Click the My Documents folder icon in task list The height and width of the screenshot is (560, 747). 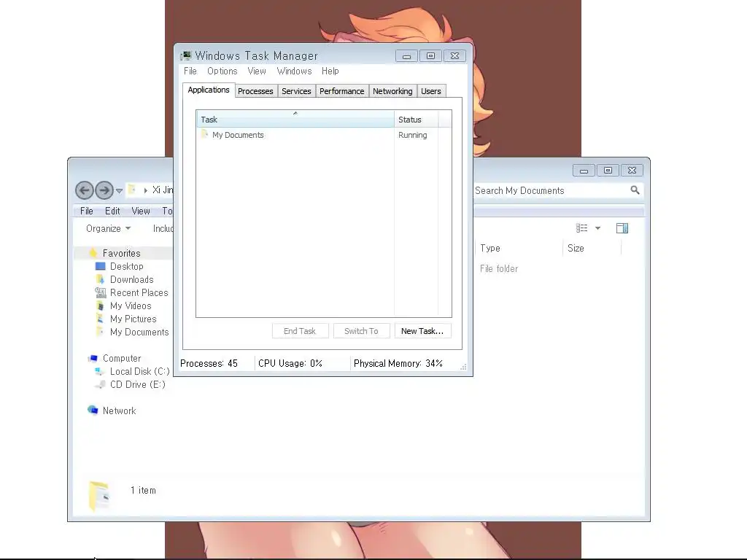point(205,134)
